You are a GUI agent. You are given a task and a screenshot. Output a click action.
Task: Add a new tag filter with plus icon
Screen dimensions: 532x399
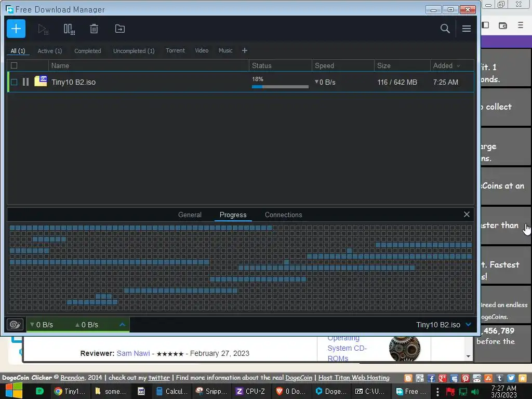[x=244, y=50]
